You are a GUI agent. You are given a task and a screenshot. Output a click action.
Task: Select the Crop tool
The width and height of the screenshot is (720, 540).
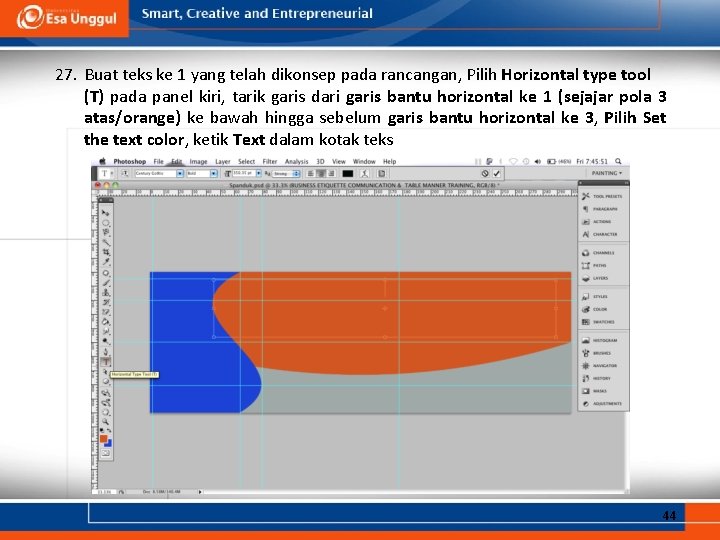pyautogui.click(x=106, y=252)
